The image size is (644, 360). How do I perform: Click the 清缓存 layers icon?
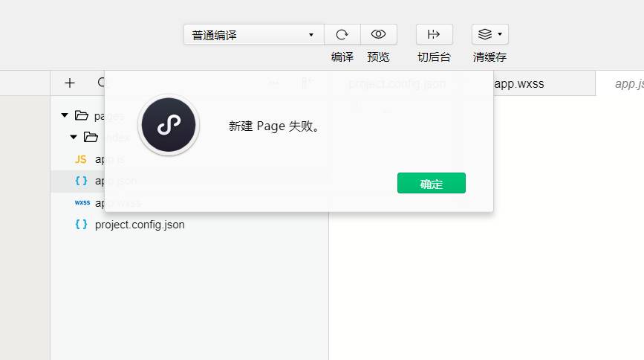coord(485,34)
